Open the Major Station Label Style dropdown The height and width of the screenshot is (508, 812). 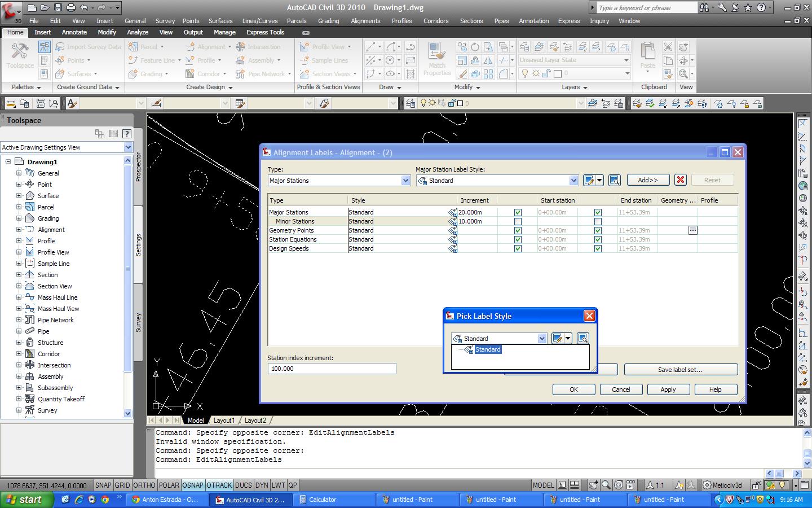tap(573, 181)
